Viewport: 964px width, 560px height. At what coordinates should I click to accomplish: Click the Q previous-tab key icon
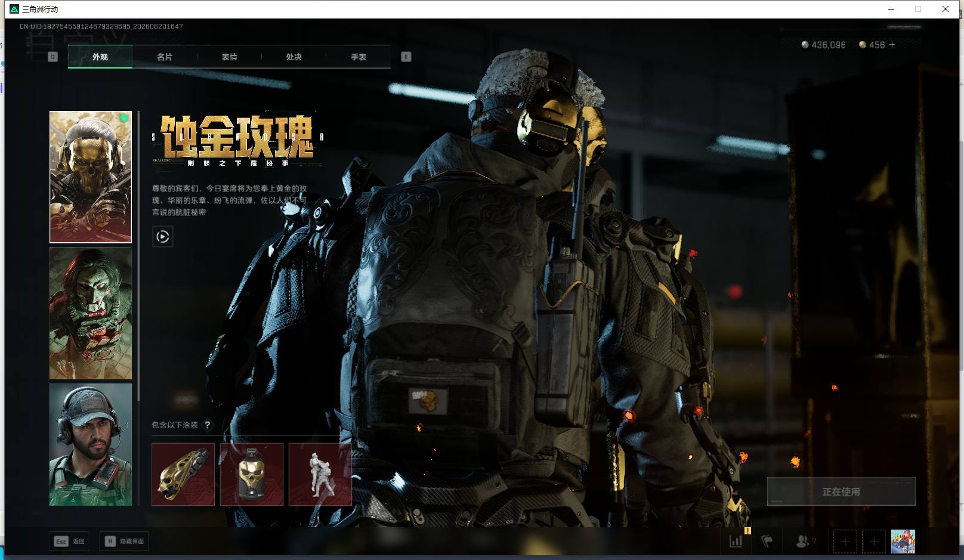[52, 57]
